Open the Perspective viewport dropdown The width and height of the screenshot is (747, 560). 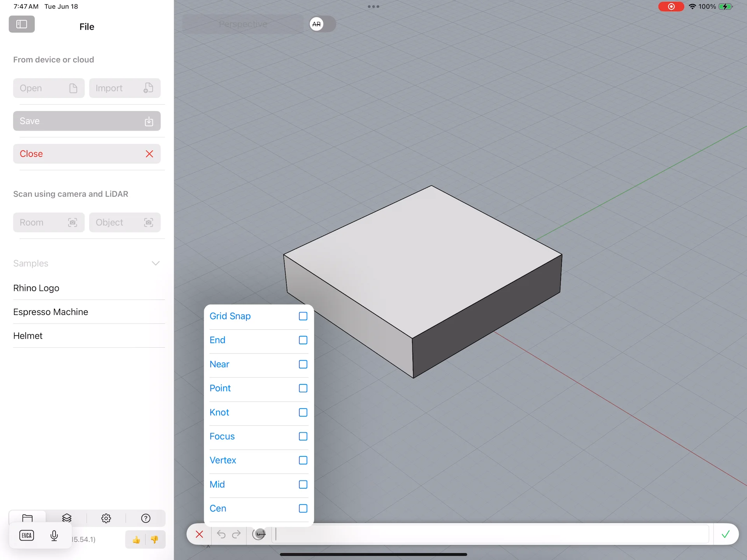(x=243, y=24)
